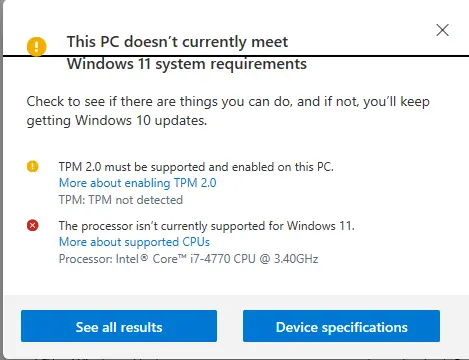The height and width of the screenshot is (360, 469).
Task: Click the "Check to see if there are things" sentence
Action: click(228, 102)
